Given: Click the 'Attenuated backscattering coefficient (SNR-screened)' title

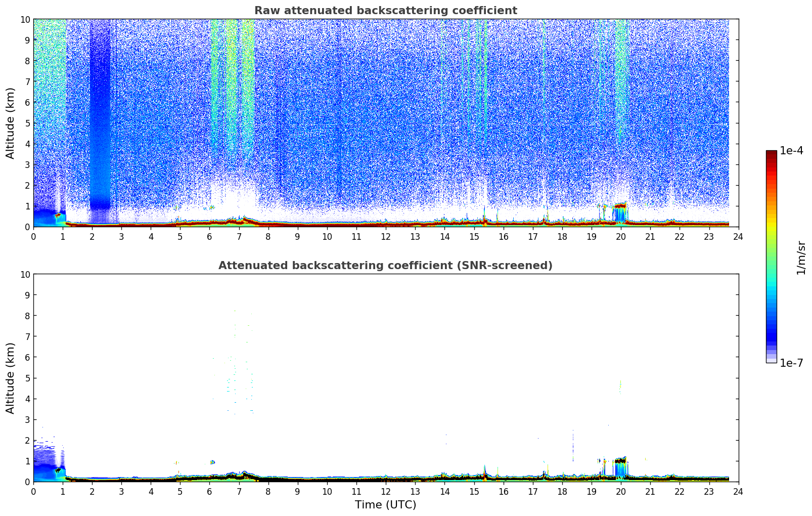Looking at the screenshot, I should coord(385,266).
